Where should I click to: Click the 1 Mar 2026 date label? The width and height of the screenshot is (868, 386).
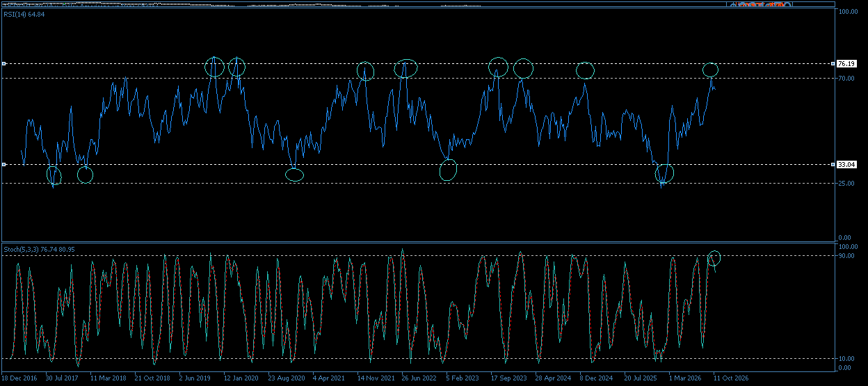pos(686,378)
